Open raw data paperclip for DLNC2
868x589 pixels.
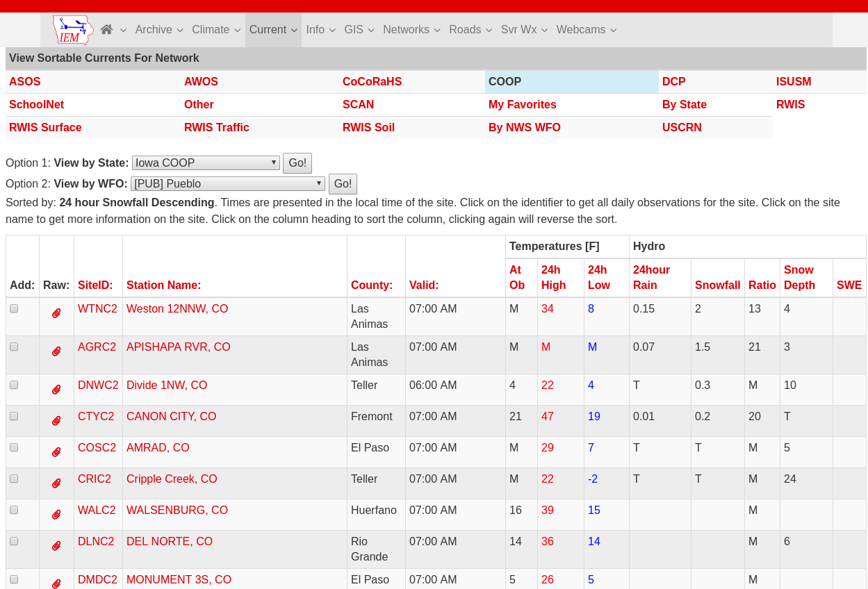click(56, 546)
